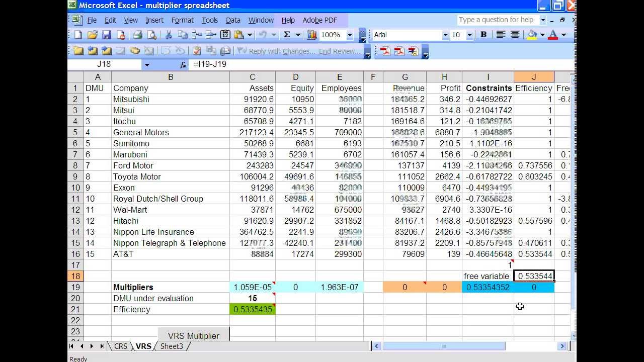Save the workbook using the floppy disk icon
The height and width of the screenshot is (362, 644).
pos(106,35)
